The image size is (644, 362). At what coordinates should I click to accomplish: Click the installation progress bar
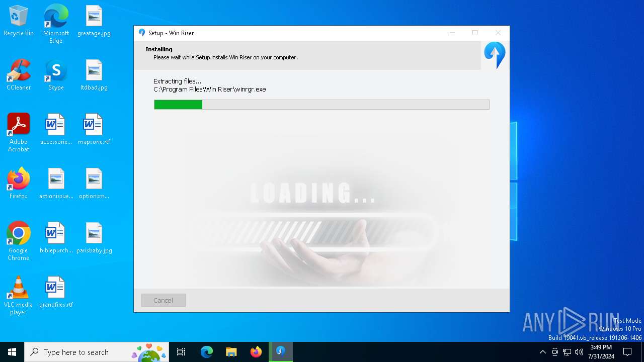point(321,105)
